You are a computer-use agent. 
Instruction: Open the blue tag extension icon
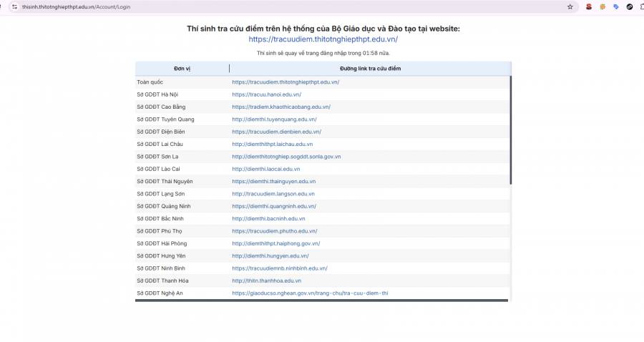(x=616, y=7)
